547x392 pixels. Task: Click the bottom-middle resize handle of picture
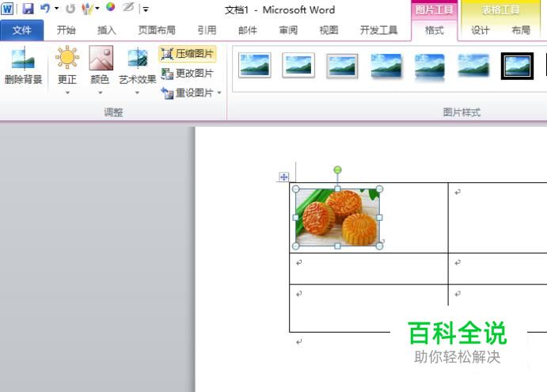tap(337, 246)
